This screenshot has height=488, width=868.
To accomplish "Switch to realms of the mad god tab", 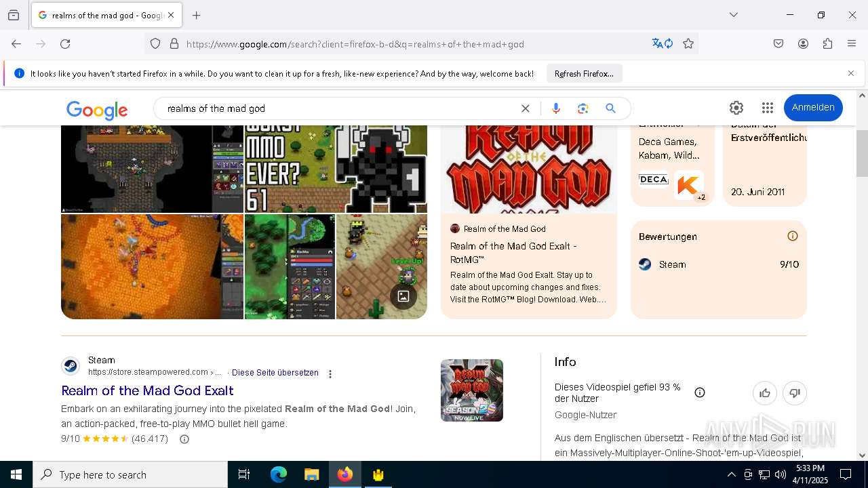I will pos(106,15).
